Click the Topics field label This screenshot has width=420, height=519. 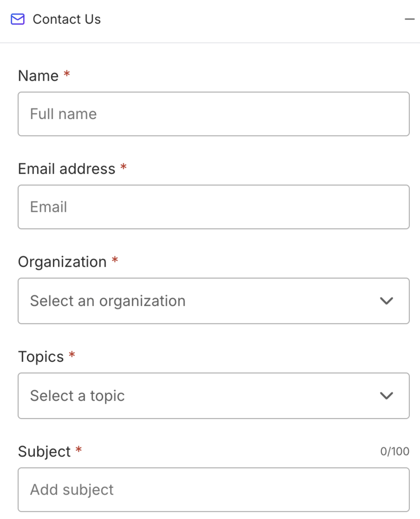[41, 357]
